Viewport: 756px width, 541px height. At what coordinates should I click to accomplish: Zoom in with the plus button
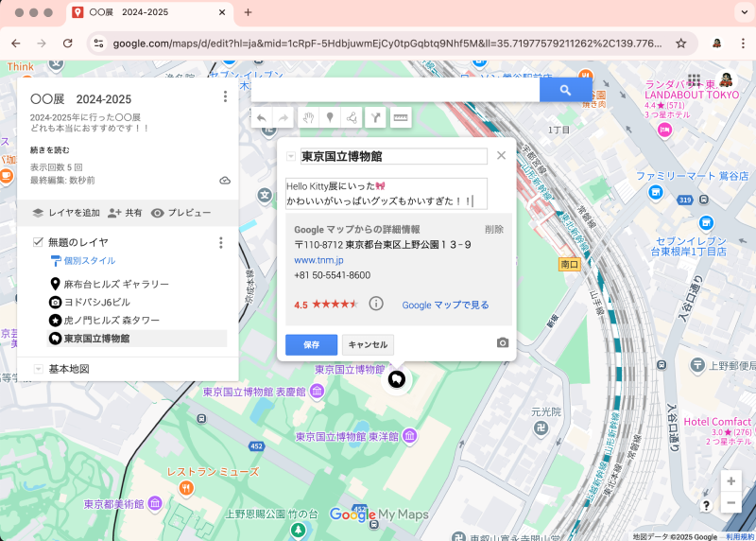[x=730, y=481]
